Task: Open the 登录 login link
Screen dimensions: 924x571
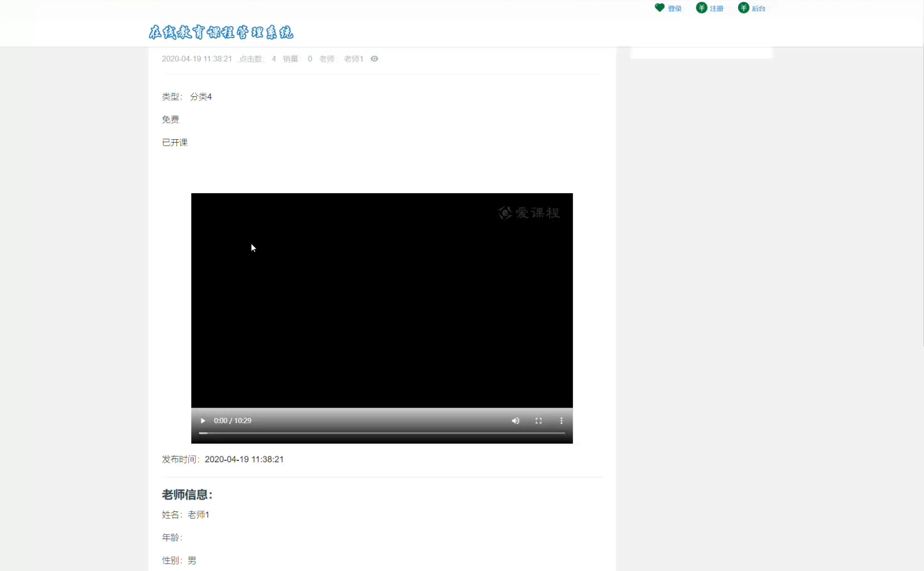Action: pyautogui.click(x=674, y=9)
